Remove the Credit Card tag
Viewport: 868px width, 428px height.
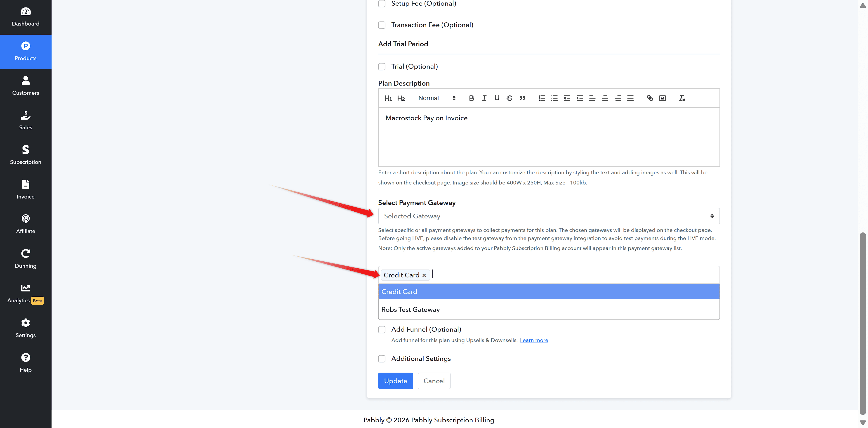(x=424, y=275)
